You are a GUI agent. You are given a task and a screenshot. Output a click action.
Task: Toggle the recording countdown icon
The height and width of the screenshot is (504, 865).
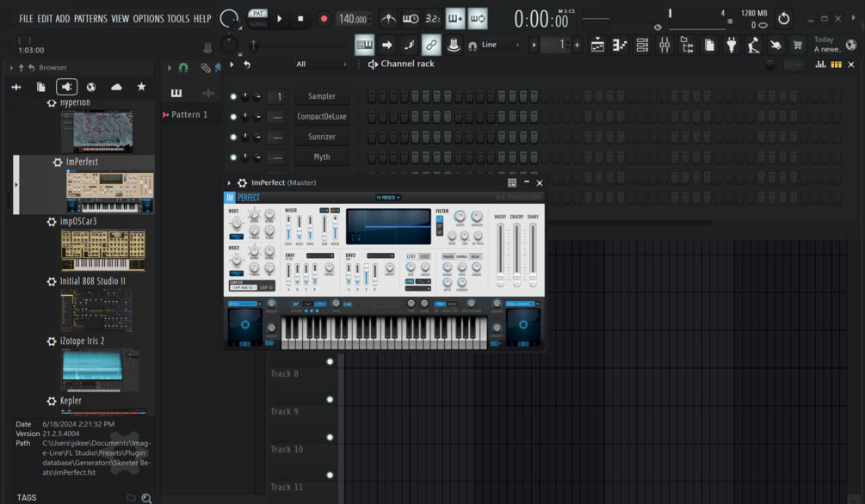tap(432, 19)
